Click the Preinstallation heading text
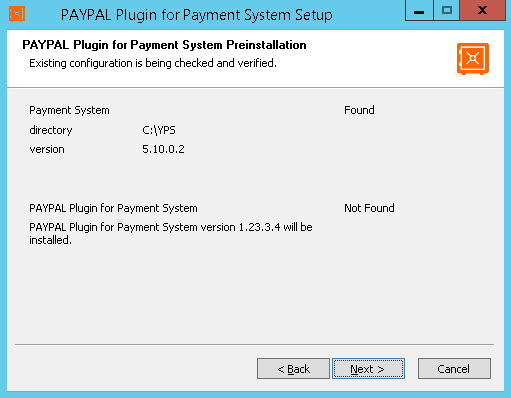Image resolution: width=511 pixels, height=398 pixels. tap(164, 45)
